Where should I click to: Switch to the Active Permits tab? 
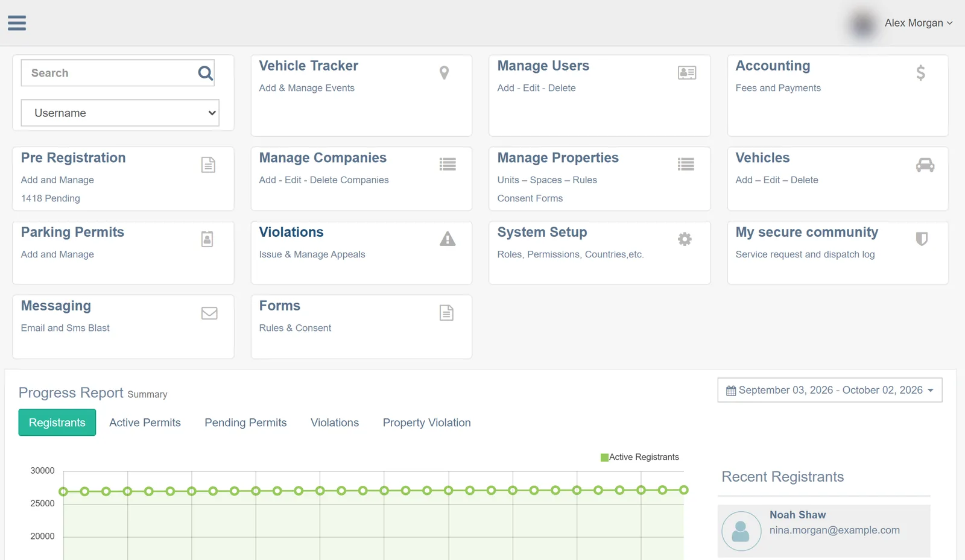coord(145,423)
